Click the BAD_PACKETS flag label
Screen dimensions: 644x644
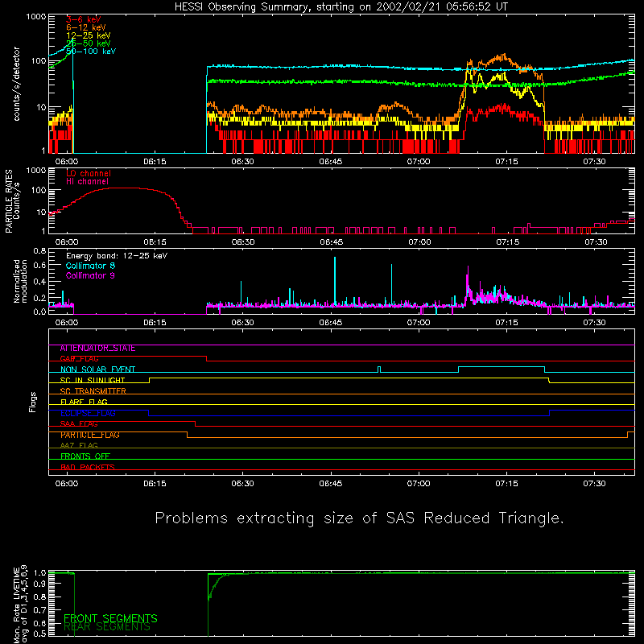click(x=88, y=467)
